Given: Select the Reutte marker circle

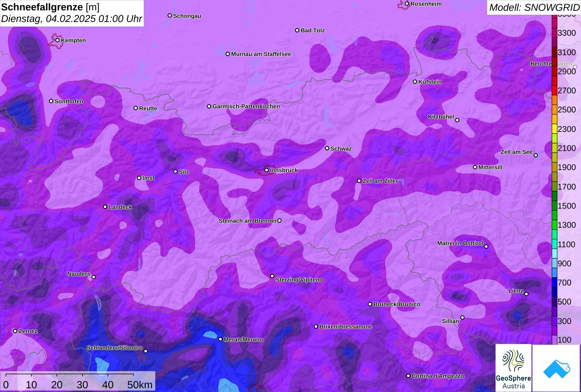Looking at the screenshot, I should coord(135,108).
